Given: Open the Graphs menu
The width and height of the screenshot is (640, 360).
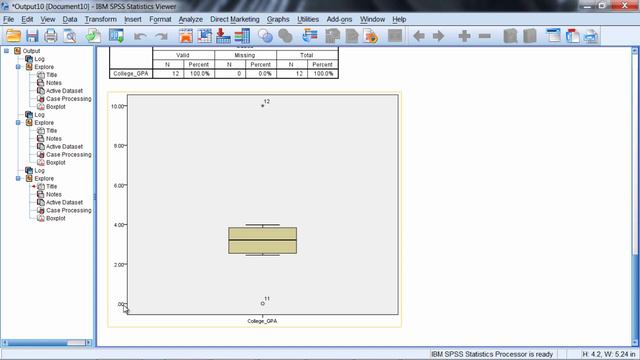Looking at the screenshot, I should tap(278, 19).
